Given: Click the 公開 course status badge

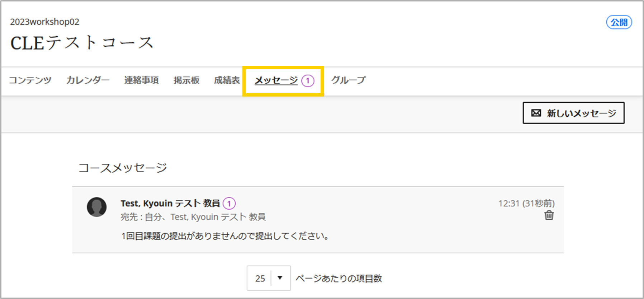Looking at the screenshot, I should (619, 22).
